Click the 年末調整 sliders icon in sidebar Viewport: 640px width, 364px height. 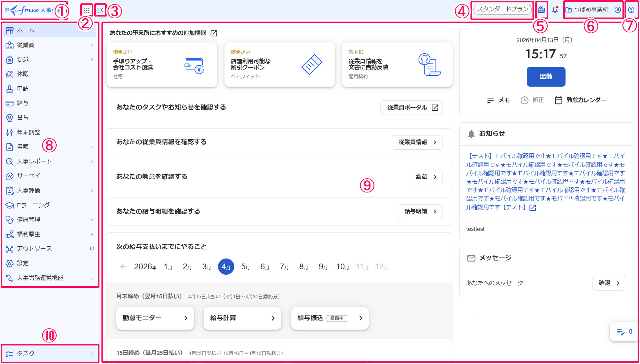10,132
